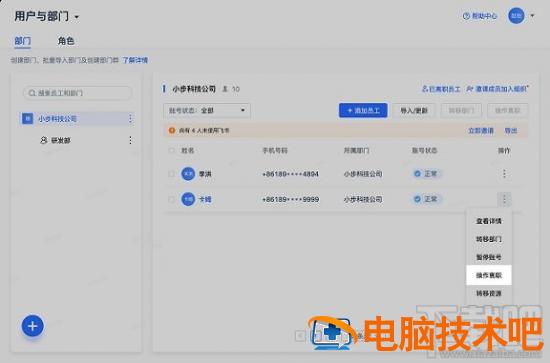Click the 立即邀请 link

pos(481,131)
